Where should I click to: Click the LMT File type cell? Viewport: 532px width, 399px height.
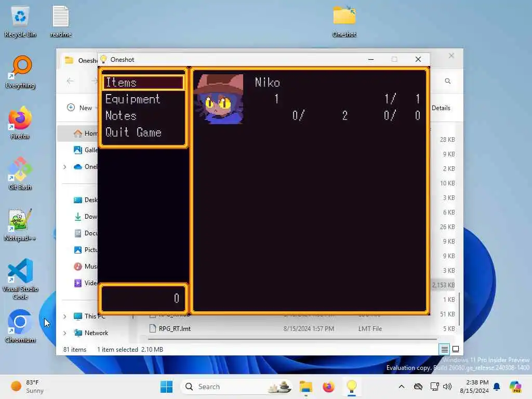(x=370, y=328)
